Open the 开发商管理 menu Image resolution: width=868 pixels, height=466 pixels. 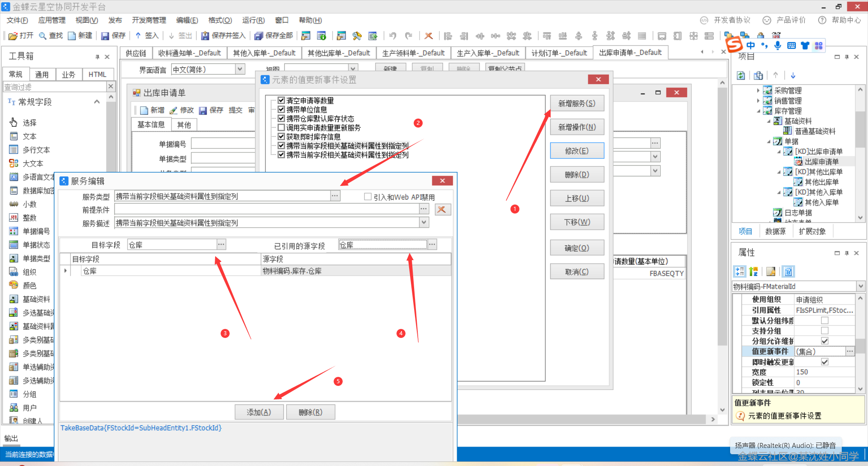point(149,20)
